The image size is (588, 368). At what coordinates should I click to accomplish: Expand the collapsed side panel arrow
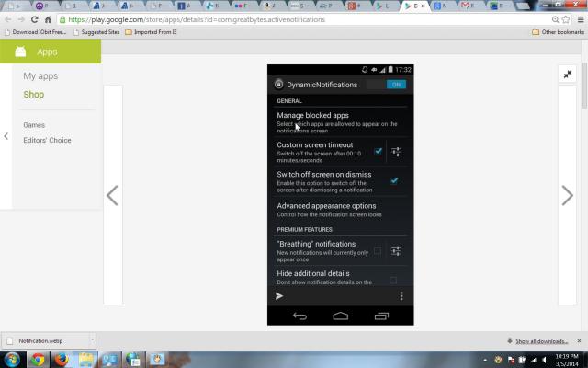pyautogui.click(x=6, y=136)
